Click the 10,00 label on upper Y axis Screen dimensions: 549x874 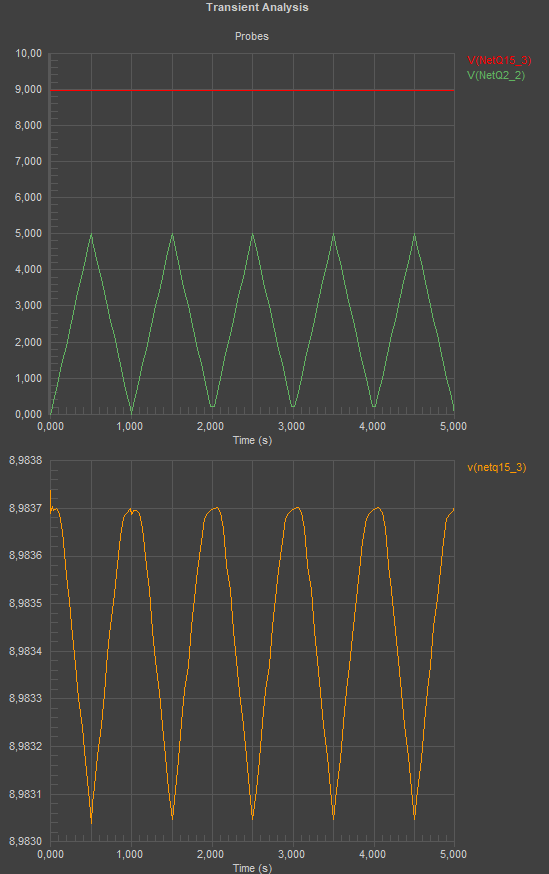(28, 54)
